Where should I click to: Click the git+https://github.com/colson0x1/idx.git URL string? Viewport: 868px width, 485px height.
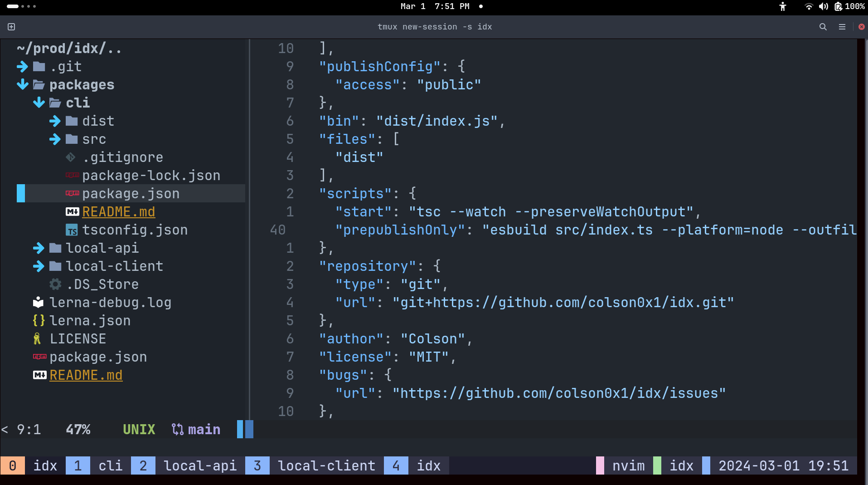pyautogui.click(x=563, y=303)
